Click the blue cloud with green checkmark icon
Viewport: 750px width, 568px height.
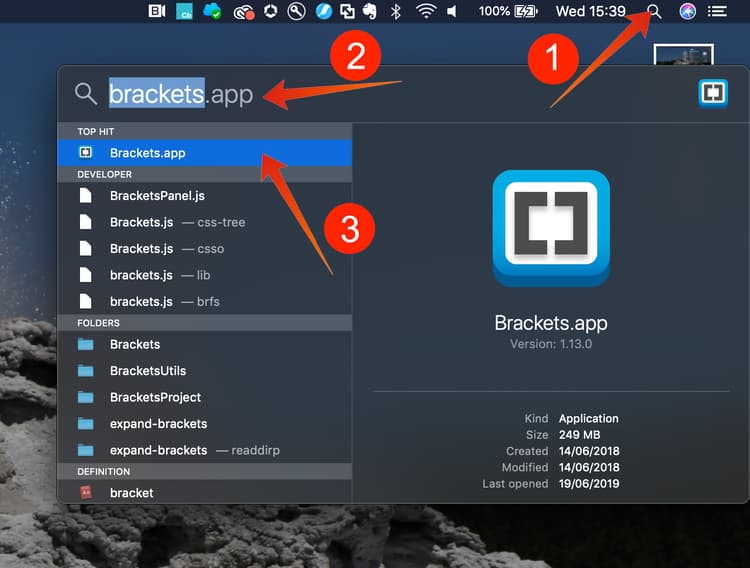tap(212, 11)
